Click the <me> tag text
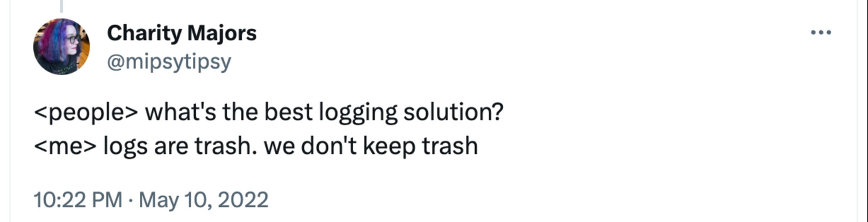 [x=66, y=146]
